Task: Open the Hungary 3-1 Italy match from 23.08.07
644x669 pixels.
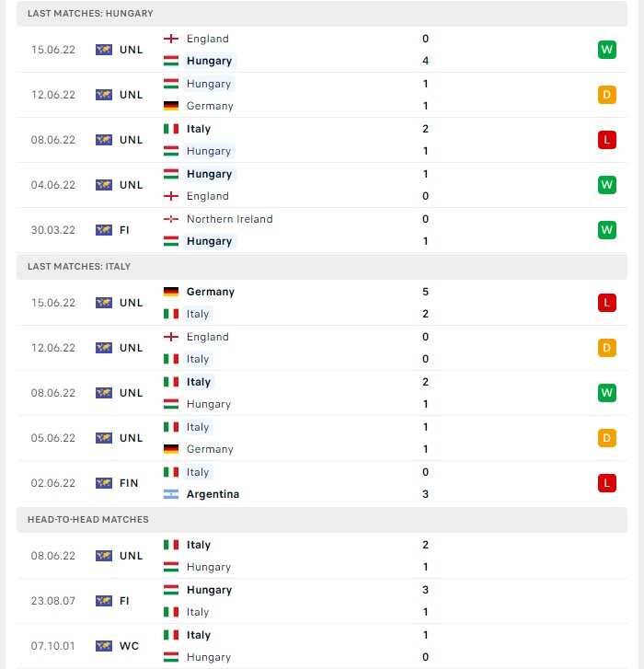Action: pos(322,601)
